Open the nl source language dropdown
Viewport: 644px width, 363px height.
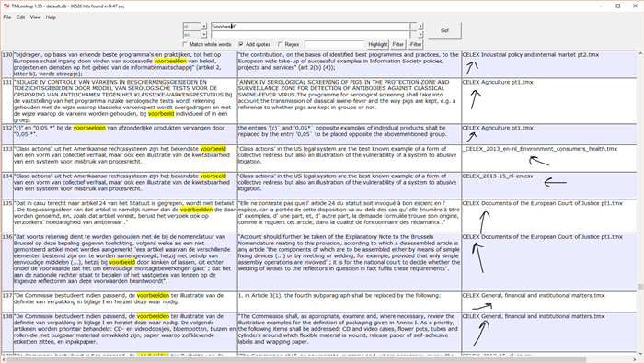click(x=203, y=27)
